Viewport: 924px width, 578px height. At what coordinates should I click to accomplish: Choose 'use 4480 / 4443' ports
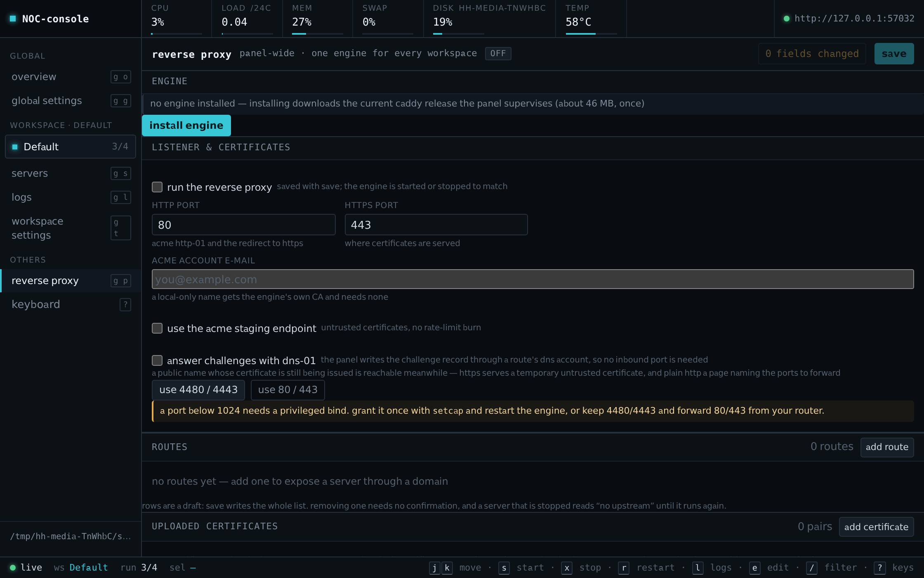(198, 390)
